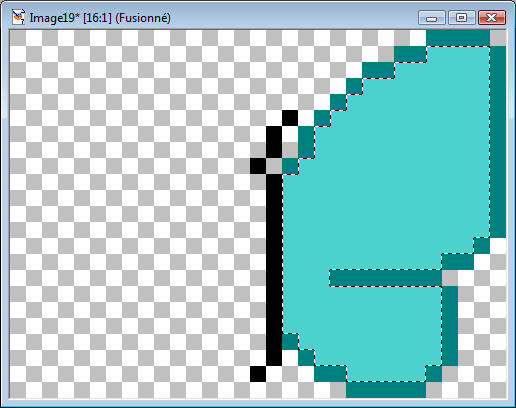Viewport: 516px width, 408px height.
Task: Click the tall dark teal border on right edge
Action: tap(498, 142)
